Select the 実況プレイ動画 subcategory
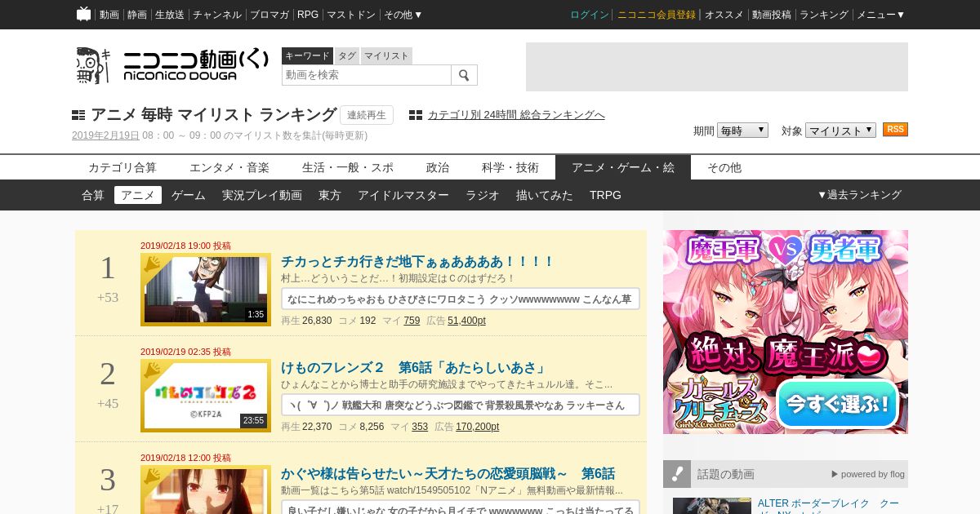 click(262, 195)
